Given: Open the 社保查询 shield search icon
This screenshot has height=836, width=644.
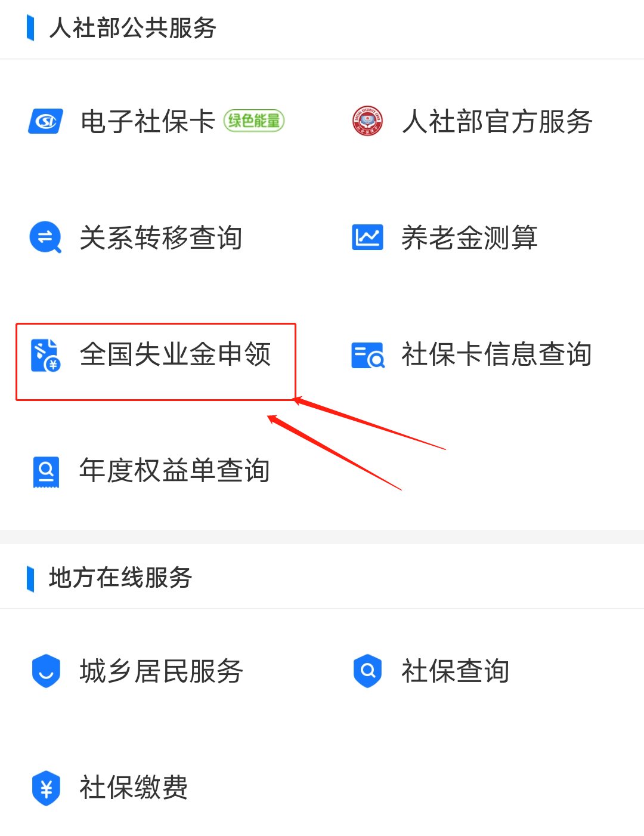Looking at the screenshot, I should coord(367,671).
